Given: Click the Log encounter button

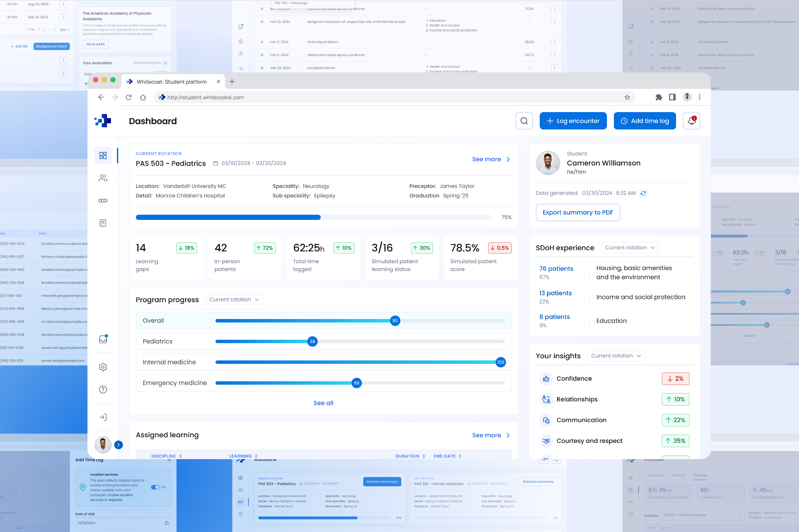Looking at the screenshot, I should click(573, 121).
